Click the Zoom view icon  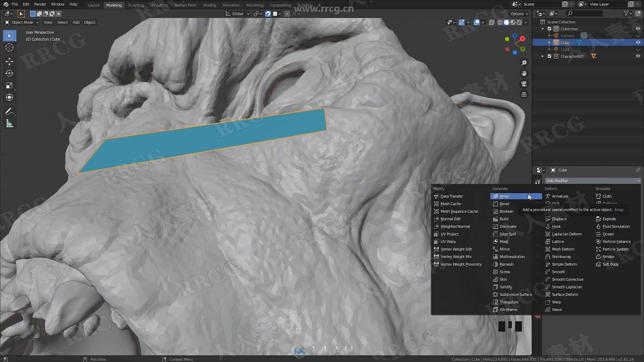(x=524, y=63)
